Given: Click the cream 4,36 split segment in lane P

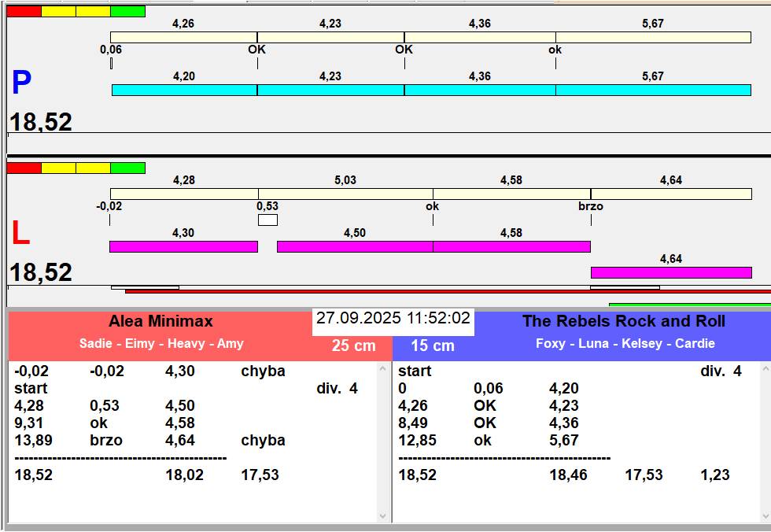Looking at the screenshot, I should [x=480, y=37].
